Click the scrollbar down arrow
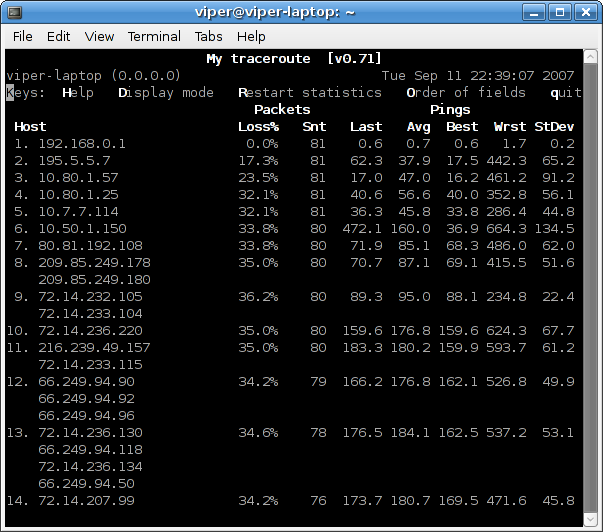 pyautogui.click(x=590, y=520)
